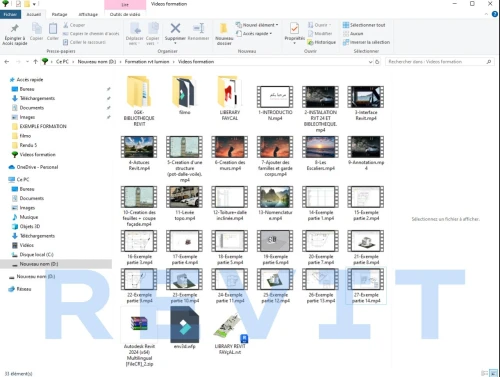The width and height of the screenshot is (500, 377).
Task: Open the Nouvel élément dropdown
Action: (257, 25)
